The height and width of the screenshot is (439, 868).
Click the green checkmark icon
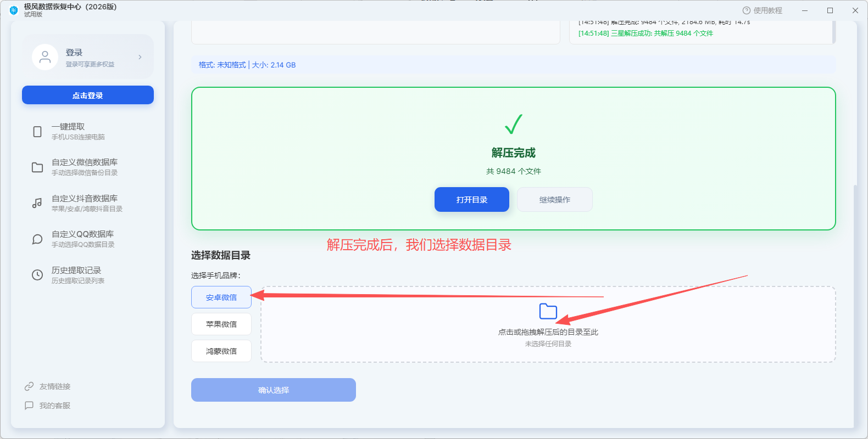[x=514, y=124]
